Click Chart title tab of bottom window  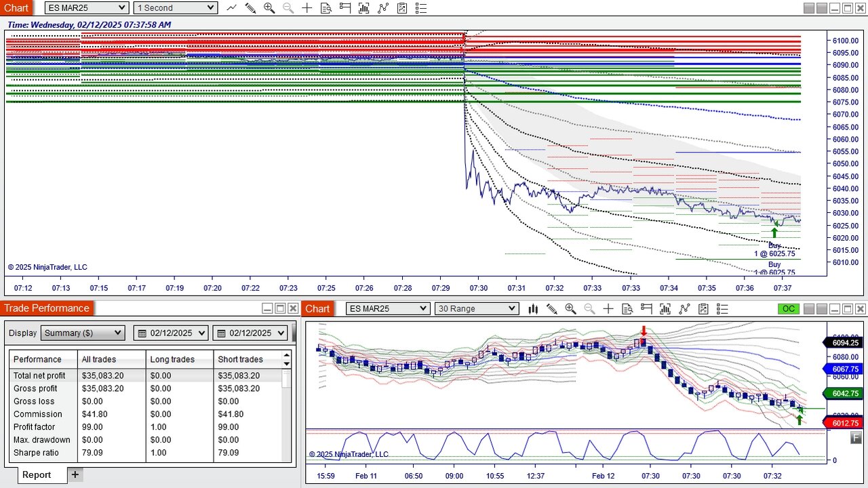[317, 308]
